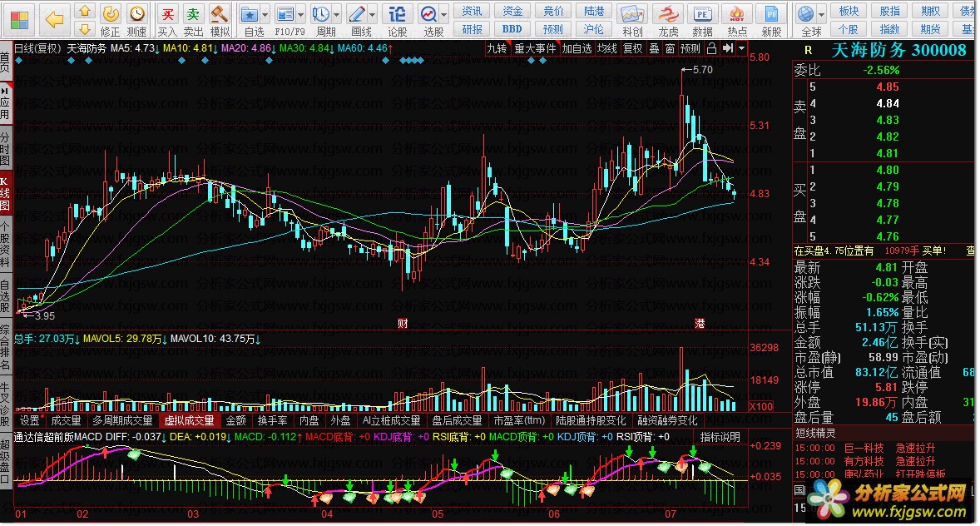Viewport: 980px width, 526px height.
Task: Toggle 重大事件 major events display
Action: coord(535,48)
